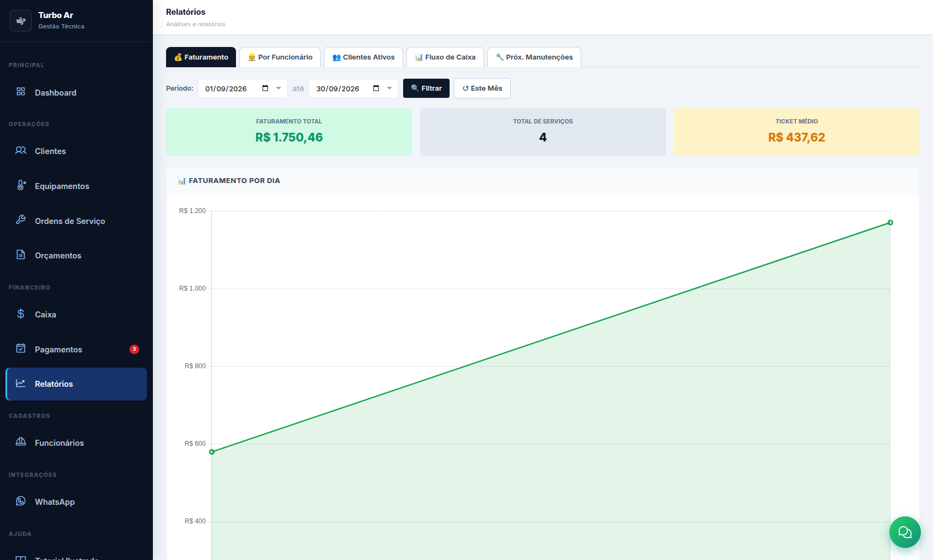933x560 pixels.
Task: Click the Relatórios page title
Action: coord(186,12)
